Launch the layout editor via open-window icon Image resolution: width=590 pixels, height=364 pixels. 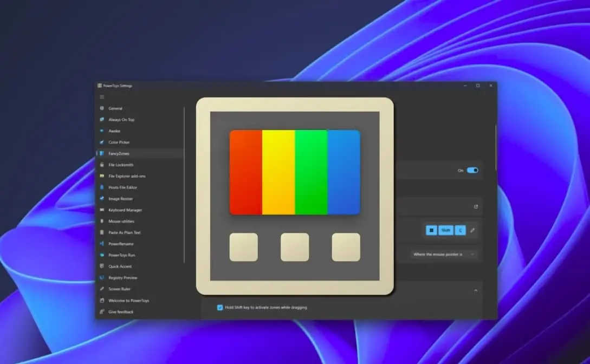(476, 206)
